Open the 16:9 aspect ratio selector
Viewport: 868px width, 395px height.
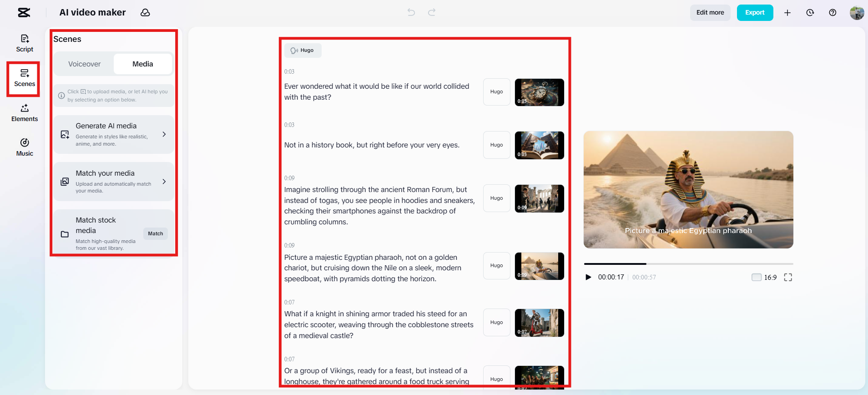[764, 277]
